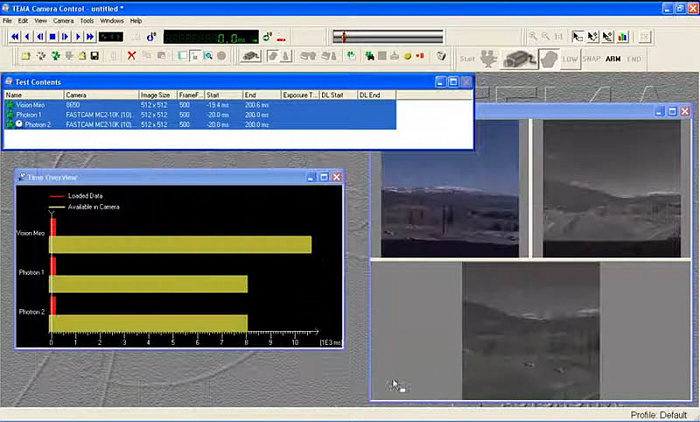Click the large video camera icon
The width and height of the screenshot is (700, 422).
[519, 59]
